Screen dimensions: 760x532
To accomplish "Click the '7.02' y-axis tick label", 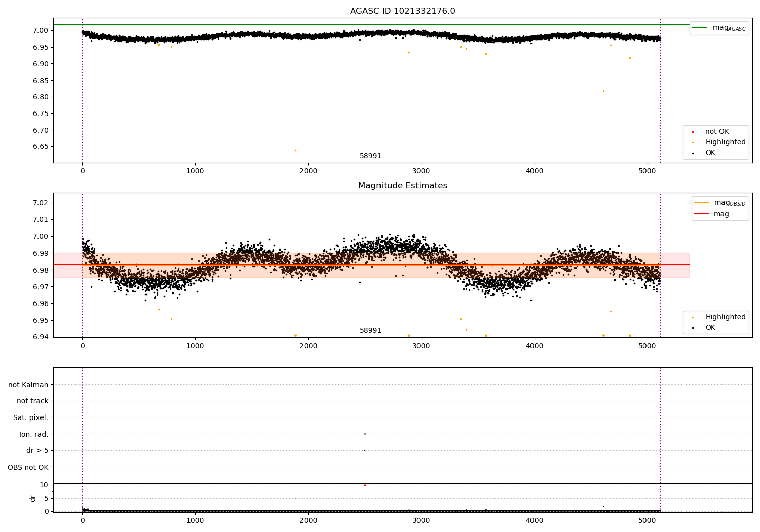I will (40, 203).
